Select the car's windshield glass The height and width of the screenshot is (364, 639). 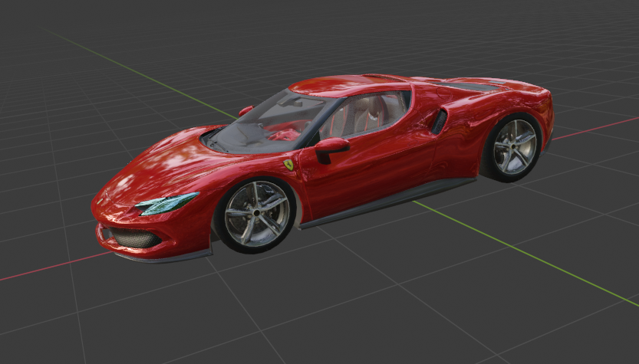click(x=269, y=122)
